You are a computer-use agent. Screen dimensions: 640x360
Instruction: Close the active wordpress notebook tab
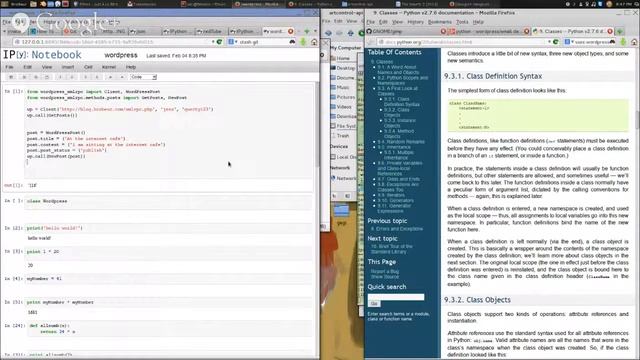click(x=291, y=31)
